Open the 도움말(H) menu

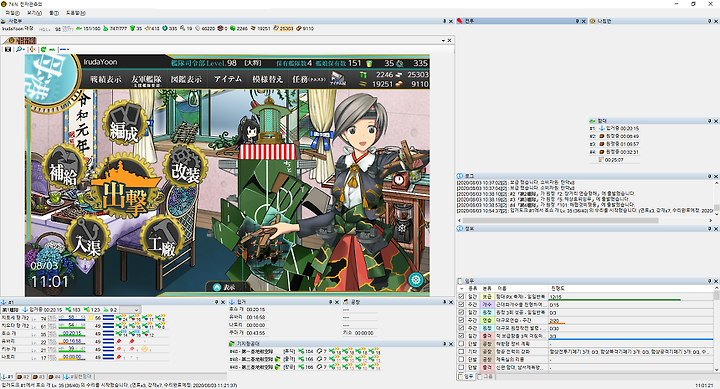click(76, 13)
